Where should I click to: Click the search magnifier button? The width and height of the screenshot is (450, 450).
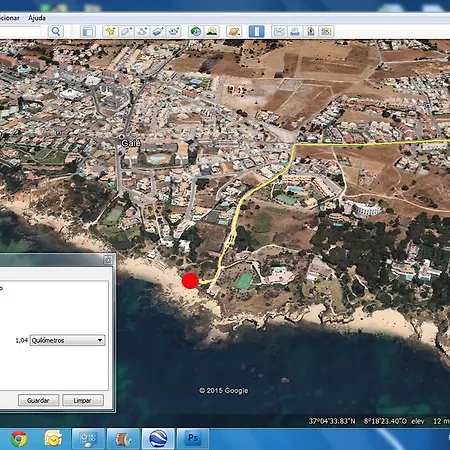coord(56,32)
